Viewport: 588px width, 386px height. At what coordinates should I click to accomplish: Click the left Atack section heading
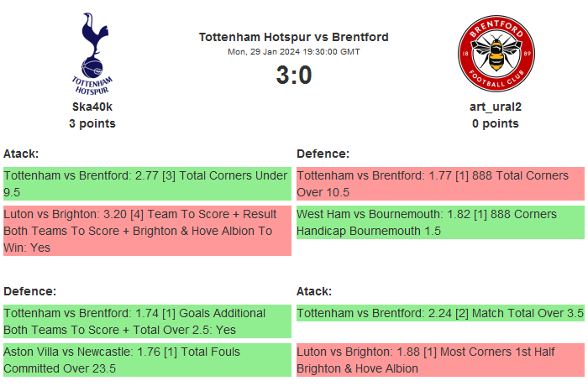[x=21, y=154]
